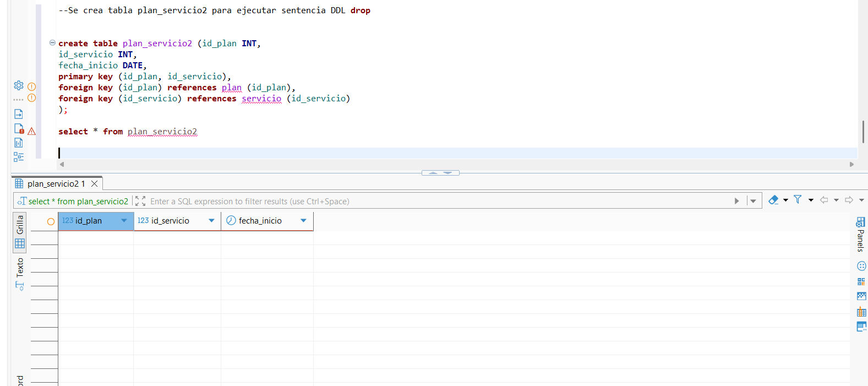The width and height of the screenshot is (868, 386).
Task: Select the plan_servicio2 1 result tab
Action: pyautogui.click(x=55, y=184)
